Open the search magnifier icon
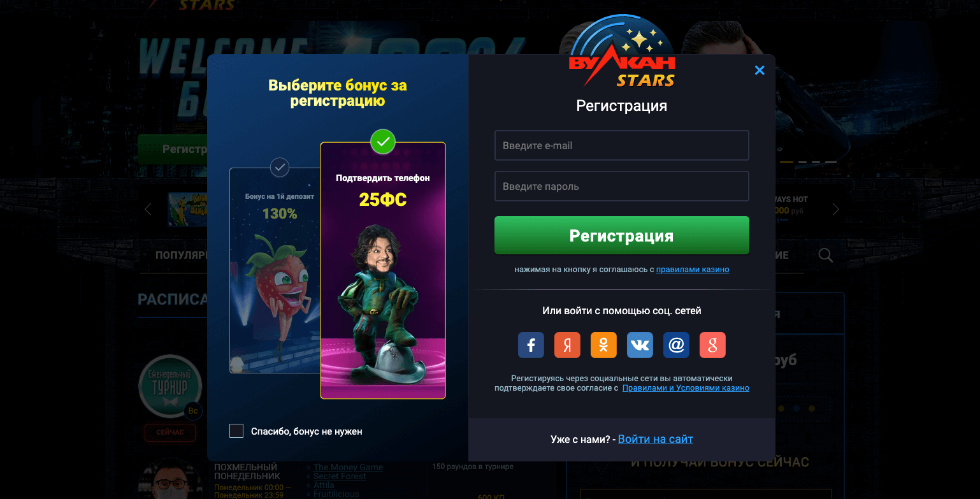Screen dimensions: 980x499 click(x=825, y=256)
